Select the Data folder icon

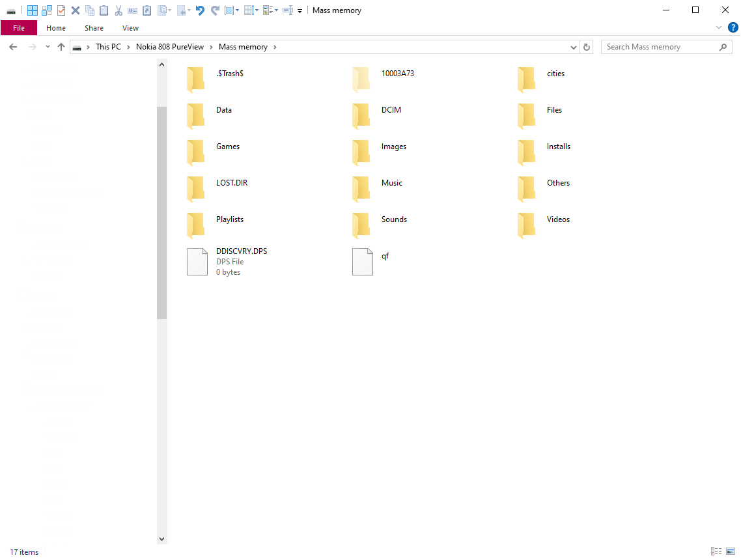195,115
